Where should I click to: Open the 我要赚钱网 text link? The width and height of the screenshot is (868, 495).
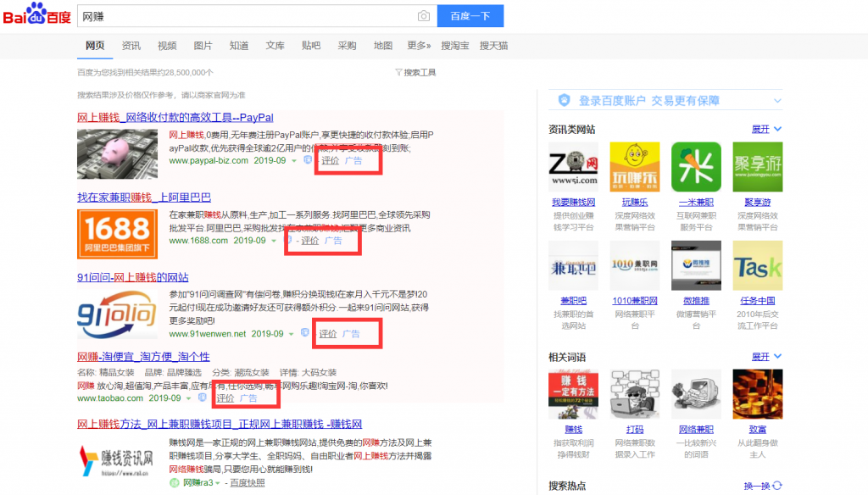click(x=574, y=203)
